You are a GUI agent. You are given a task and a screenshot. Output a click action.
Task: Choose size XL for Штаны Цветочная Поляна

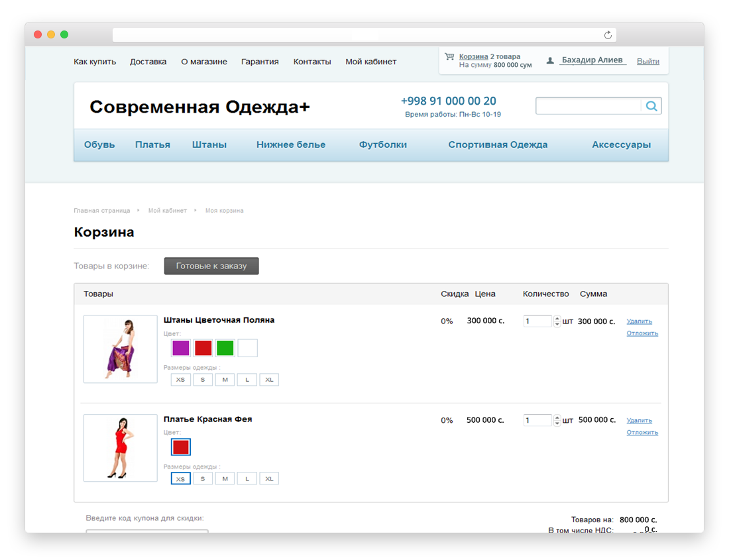tap(269, 380)
